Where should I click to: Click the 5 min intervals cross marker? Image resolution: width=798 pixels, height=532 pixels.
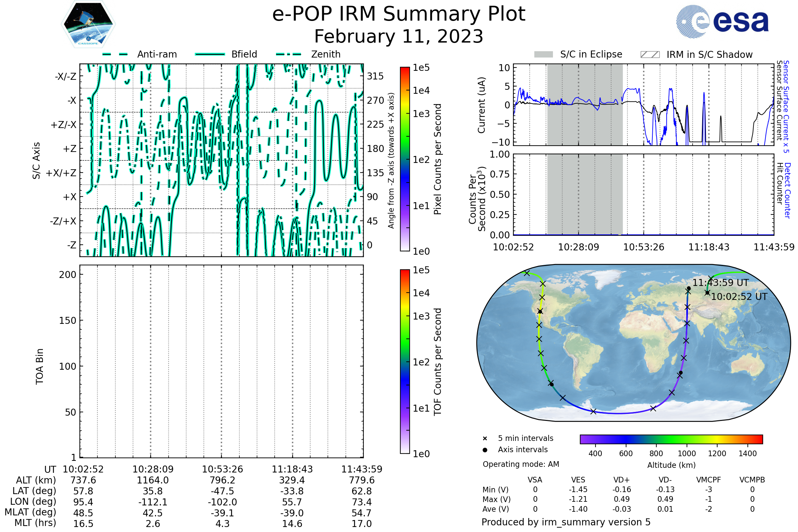[485, 439]
